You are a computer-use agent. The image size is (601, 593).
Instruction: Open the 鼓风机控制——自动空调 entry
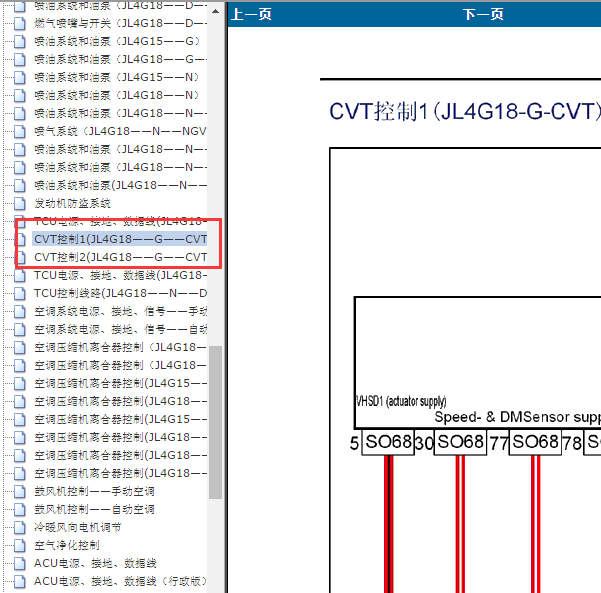(x=94, y=509)
